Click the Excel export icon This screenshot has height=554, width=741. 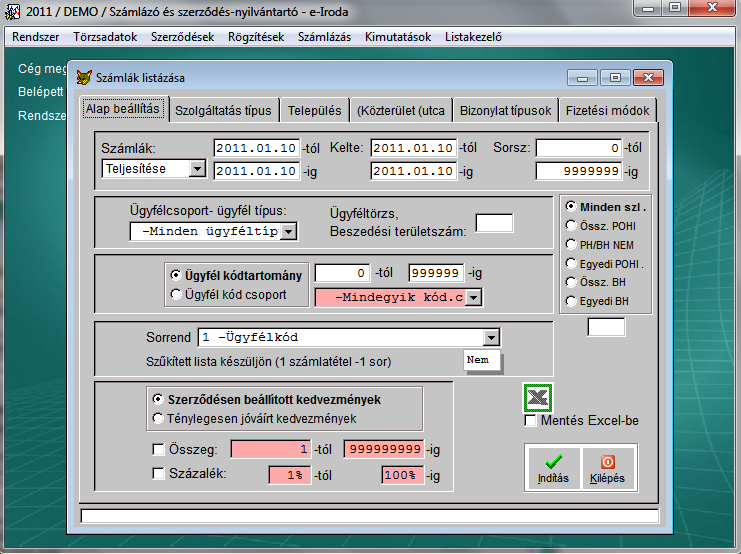[538, 398]
